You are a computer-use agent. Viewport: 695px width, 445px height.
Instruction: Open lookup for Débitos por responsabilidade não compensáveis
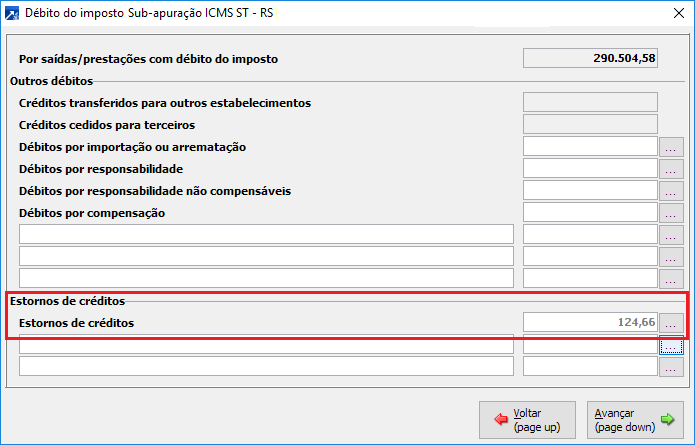(x=670, y=190)
